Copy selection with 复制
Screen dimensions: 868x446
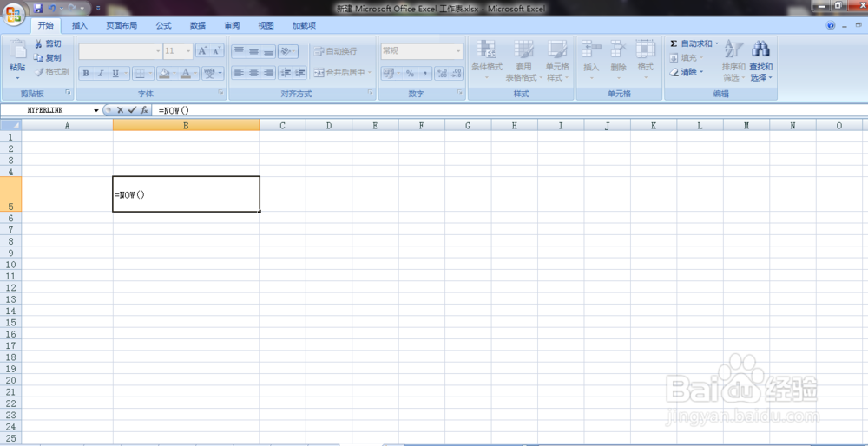pyautogui.click(x=48, y=57)
